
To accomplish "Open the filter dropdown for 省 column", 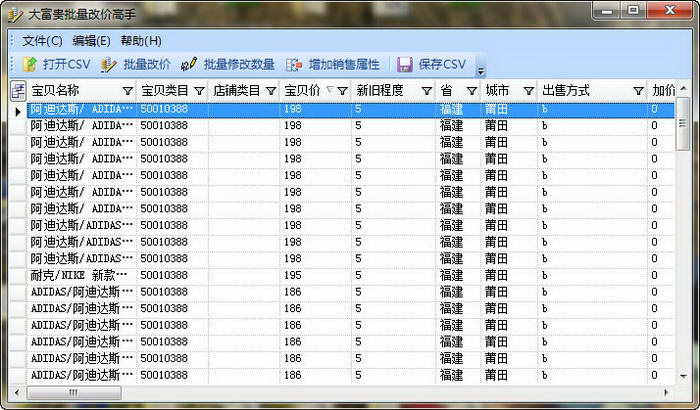I will pos(472,91).
